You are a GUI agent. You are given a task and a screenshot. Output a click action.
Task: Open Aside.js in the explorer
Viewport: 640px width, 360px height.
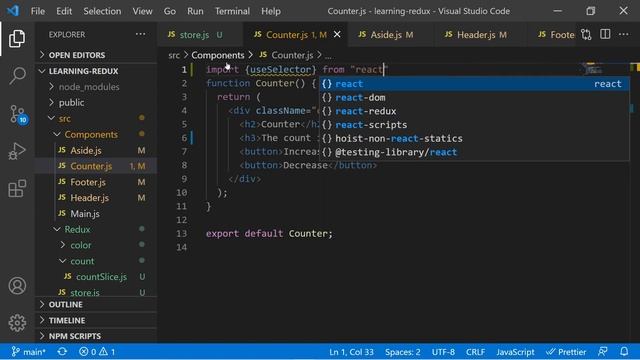[x=96, y=150]
